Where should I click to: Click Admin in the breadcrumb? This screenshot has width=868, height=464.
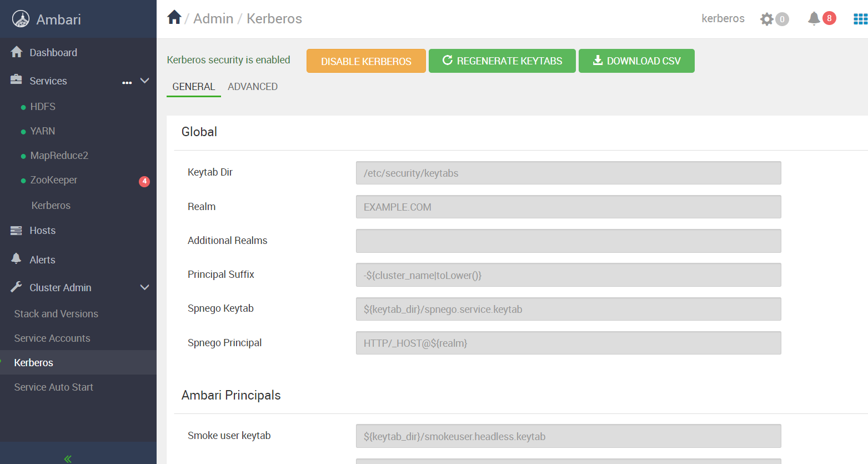pos(213,18)
